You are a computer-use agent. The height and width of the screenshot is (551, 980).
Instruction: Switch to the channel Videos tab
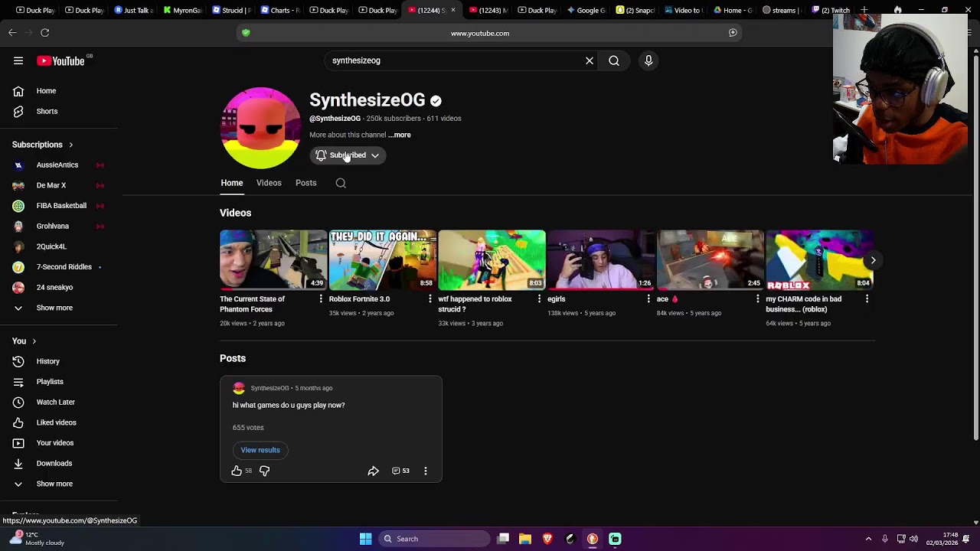[x=269, y=183]
